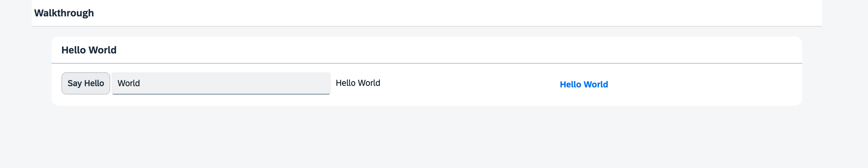Click the blue bold Hello World text
The image size is (868, 168).
coord(584,84)
